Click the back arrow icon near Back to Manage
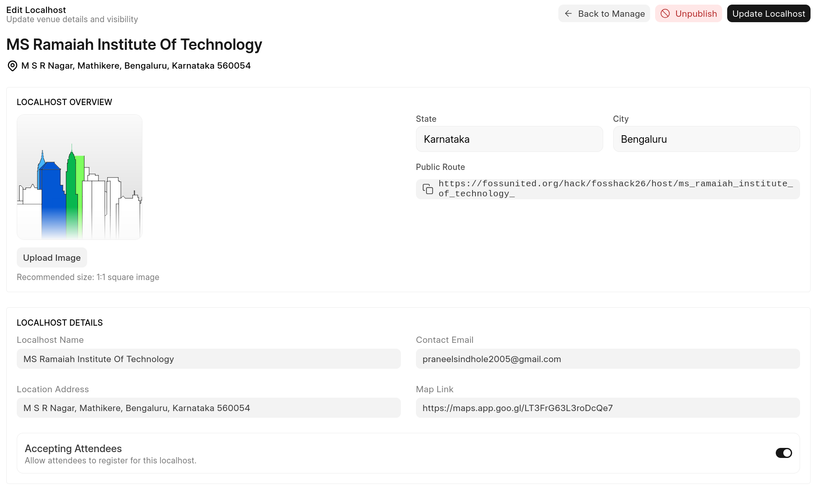 [568, 13]
